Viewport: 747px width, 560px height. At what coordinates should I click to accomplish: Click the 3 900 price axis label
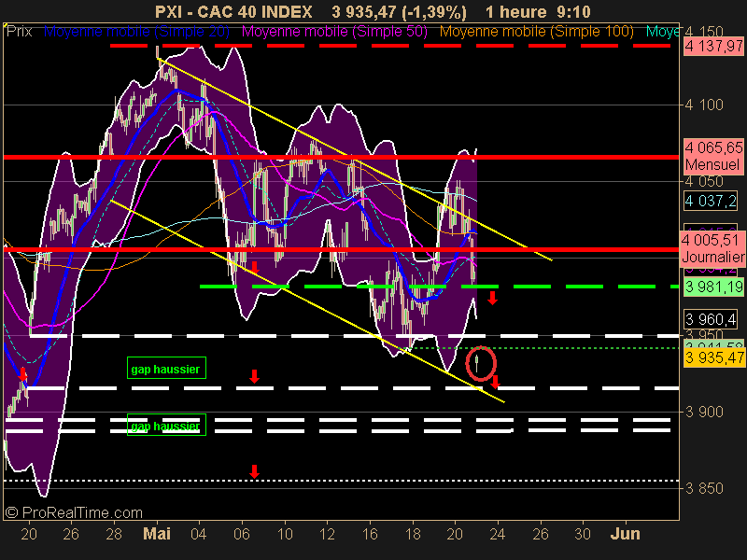pos(704,412)
